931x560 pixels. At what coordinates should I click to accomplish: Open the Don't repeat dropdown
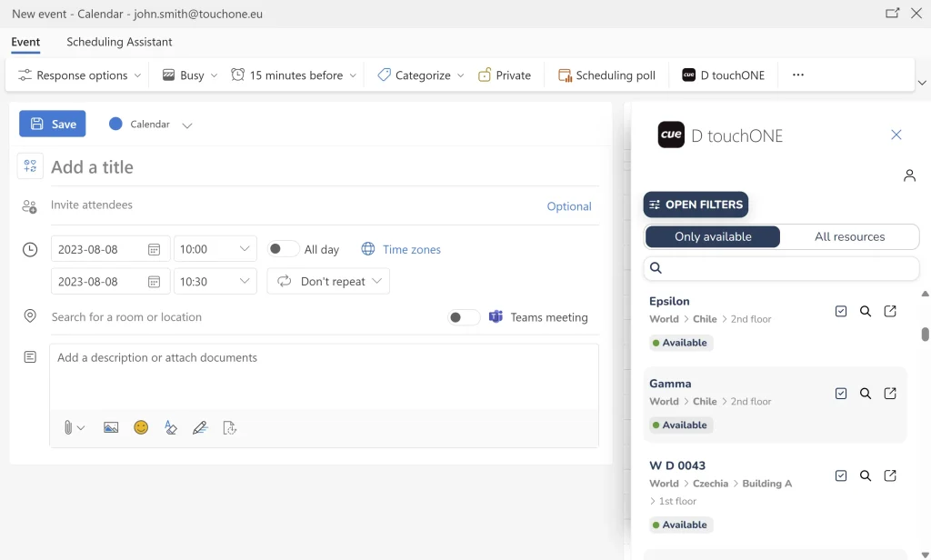328,282
